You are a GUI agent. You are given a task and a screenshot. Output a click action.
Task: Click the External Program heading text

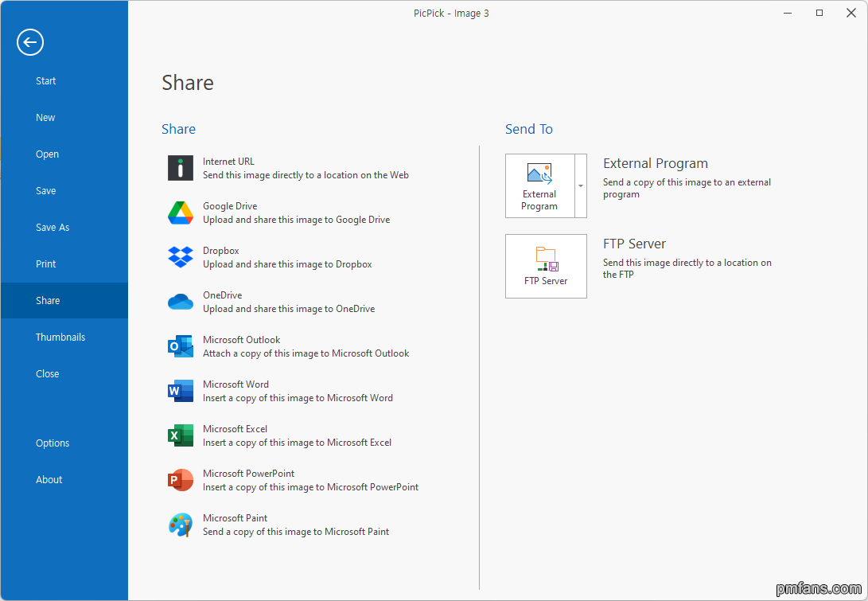click(656, 163)
